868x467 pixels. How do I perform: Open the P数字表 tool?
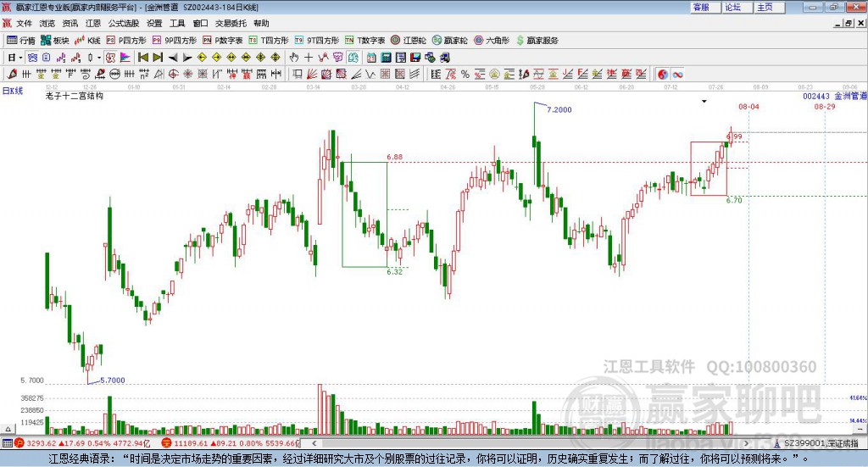point(223,41)
